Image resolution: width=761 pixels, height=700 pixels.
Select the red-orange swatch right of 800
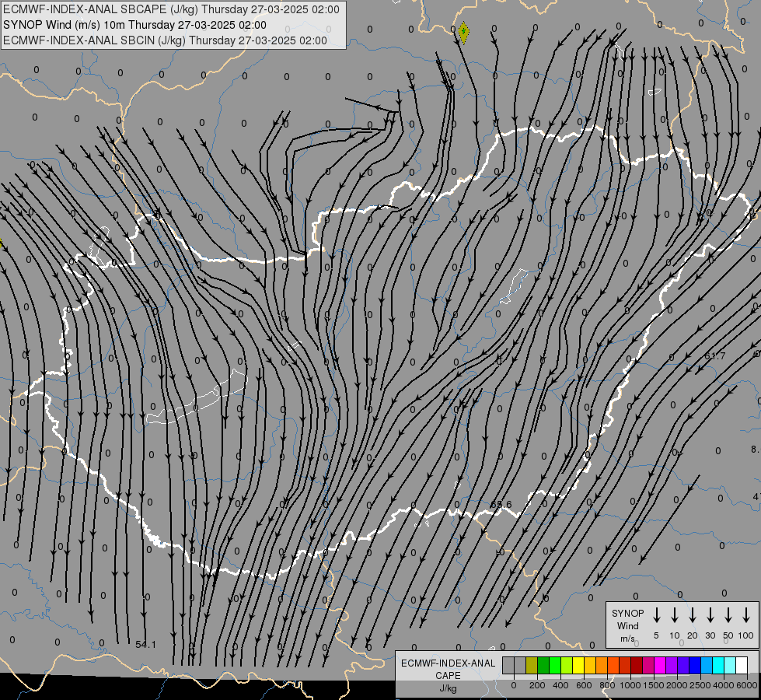(x=613, y=665)
